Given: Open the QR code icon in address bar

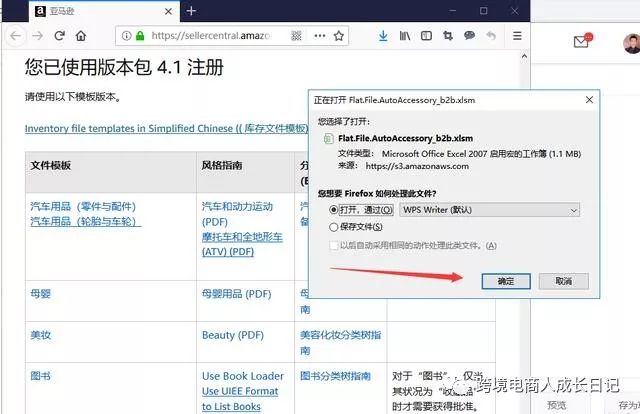Looking at the screenshot, I should (296, 36).
